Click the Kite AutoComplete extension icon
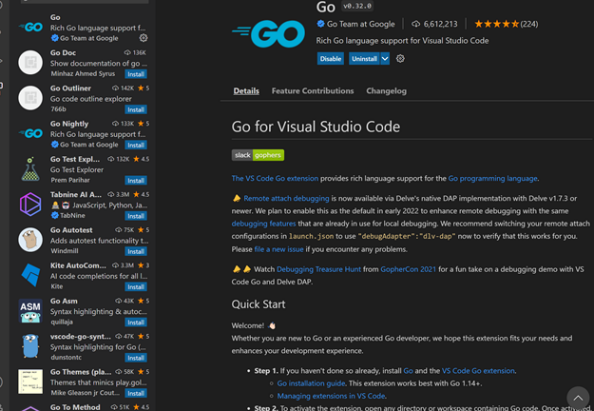Image resolution: width=594 pixels, height=411 pixels. click(x=31, y=275)
